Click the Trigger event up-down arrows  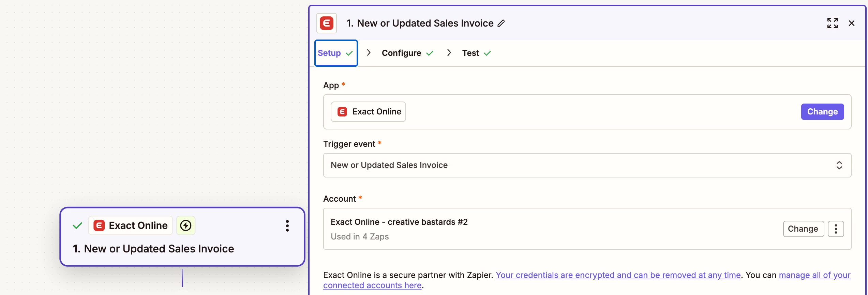click(839, 165)
